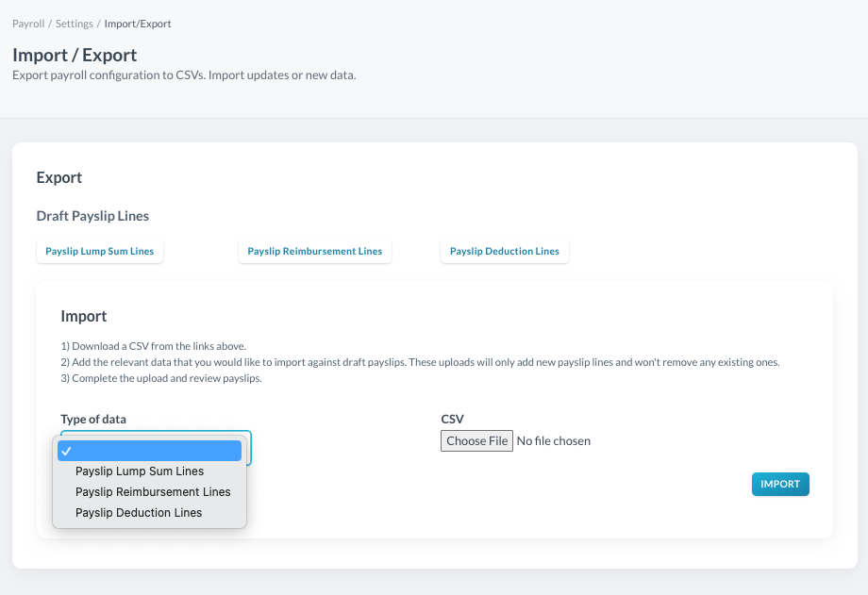Click the 'Type of data' field label
This screenshot has width=868, height=595.
click(93, 420)
